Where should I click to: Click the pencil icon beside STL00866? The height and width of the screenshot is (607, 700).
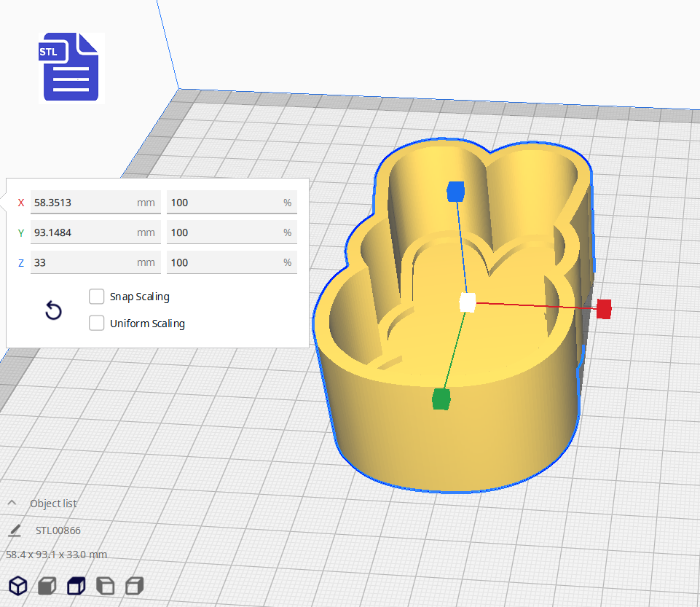pos(15,530)
